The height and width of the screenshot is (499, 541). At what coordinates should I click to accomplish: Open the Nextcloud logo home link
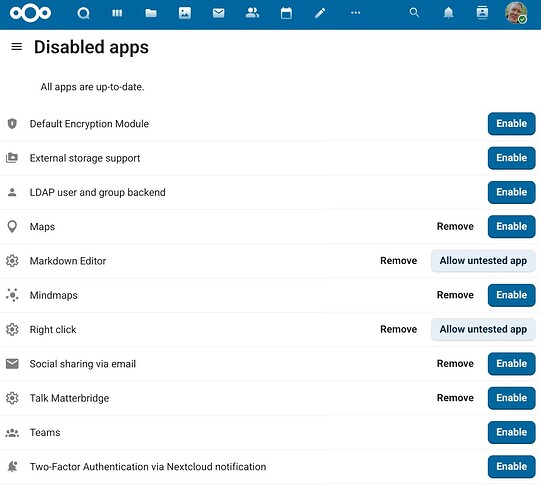tap(30, 13)
